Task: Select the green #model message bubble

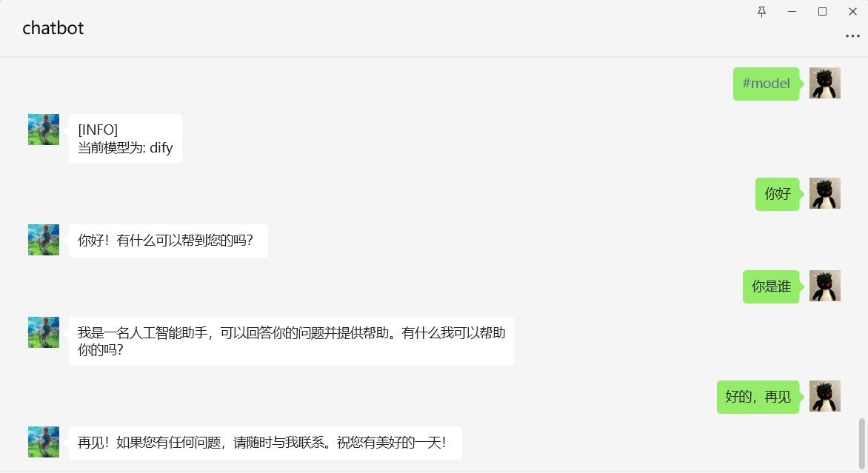Action: pyautogui.click(x=766, y=84)
